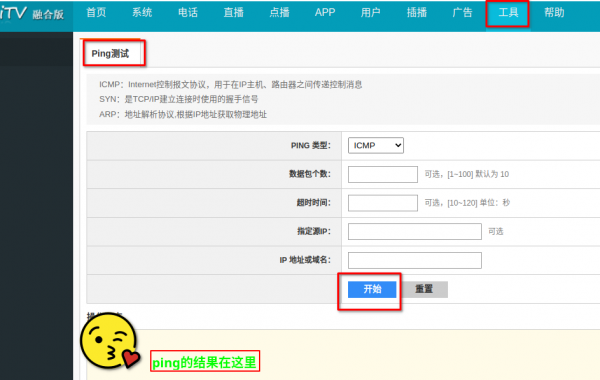Click the iTV 融合版 logo
The height and width of the screenshot is (380, 600).
(32, 13)
